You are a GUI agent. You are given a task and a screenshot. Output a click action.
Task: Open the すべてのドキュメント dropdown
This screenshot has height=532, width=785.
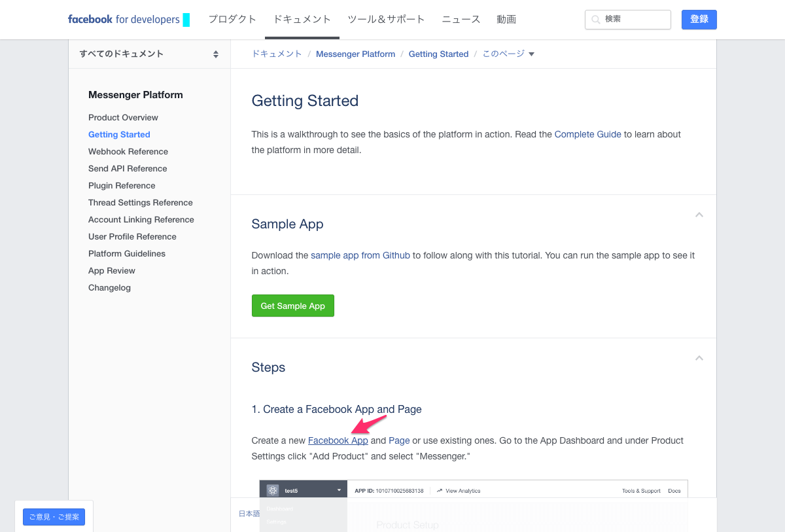(149, 54)
